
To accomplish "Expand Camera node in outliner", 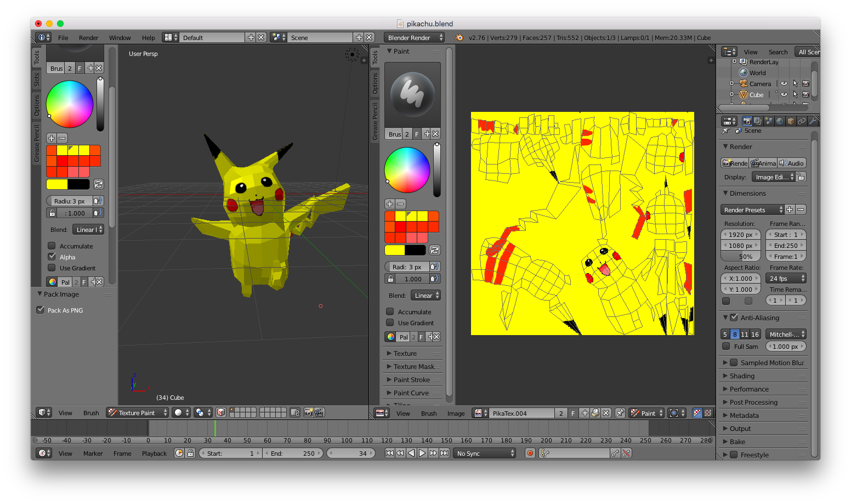I will pyautogui.click(x=731, y=83).
